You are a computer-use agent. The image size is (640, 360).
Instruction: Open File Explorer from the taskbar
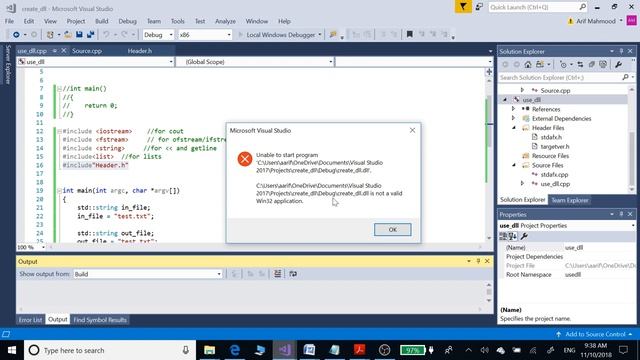pyautogui.click(x=209, y=350)
